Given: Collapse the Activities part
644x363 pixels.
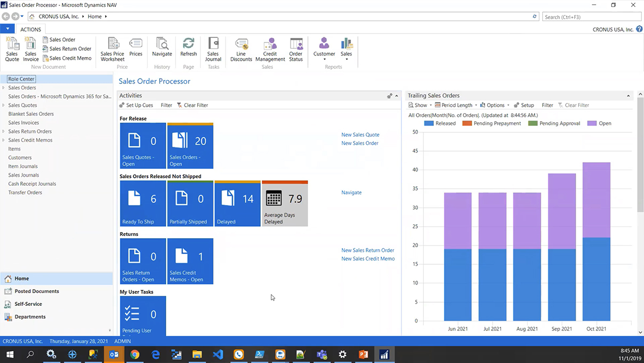Looking at the screenshot, I should [397, 96].
